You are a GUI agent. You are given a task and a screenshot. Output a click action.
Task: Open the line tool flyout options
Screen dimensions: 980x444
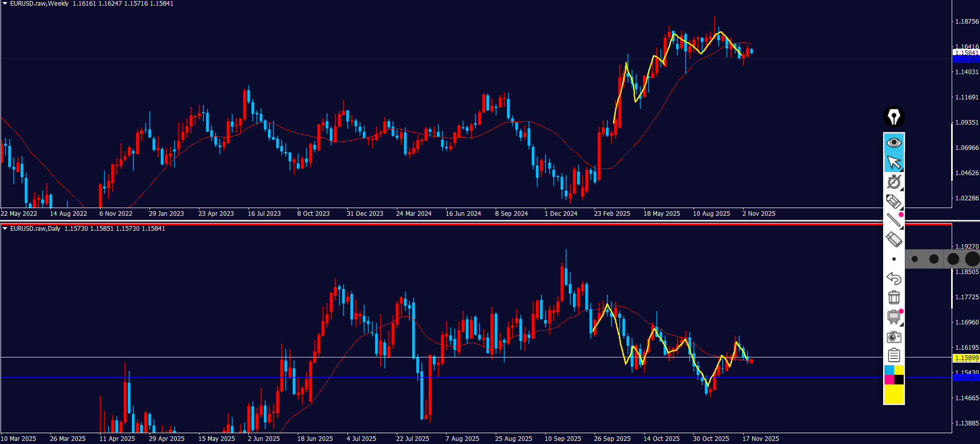(x=901, y=228)
